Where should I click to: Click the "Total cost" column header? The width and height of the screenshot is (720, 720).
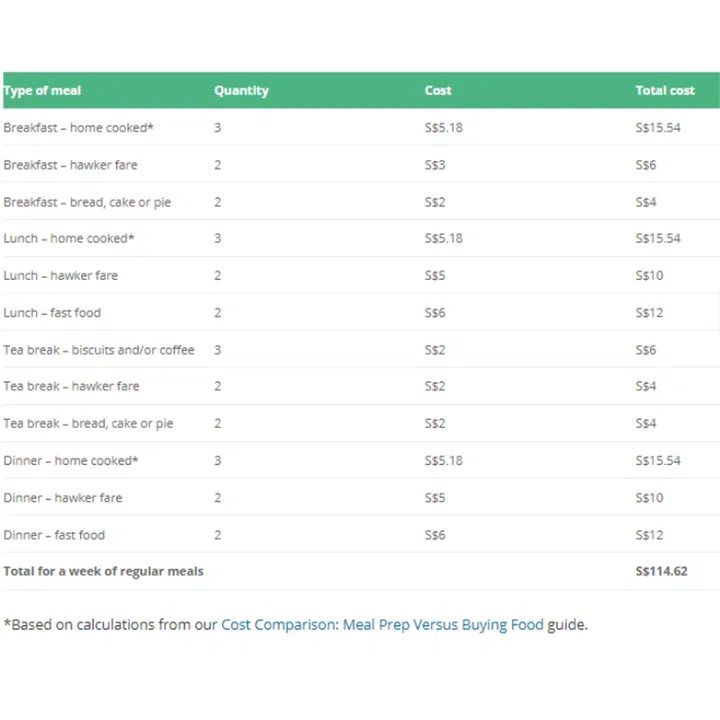pos(665,91)
